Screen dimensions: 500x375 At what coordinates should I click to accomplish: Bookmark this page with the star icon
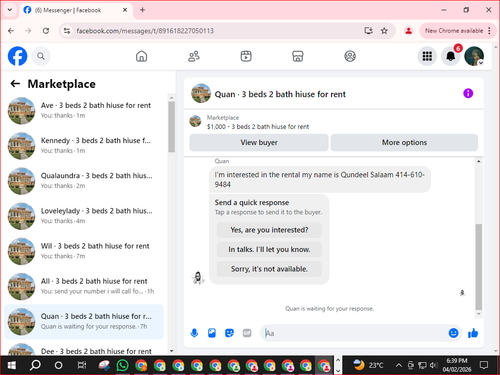[x=384, y=31]
